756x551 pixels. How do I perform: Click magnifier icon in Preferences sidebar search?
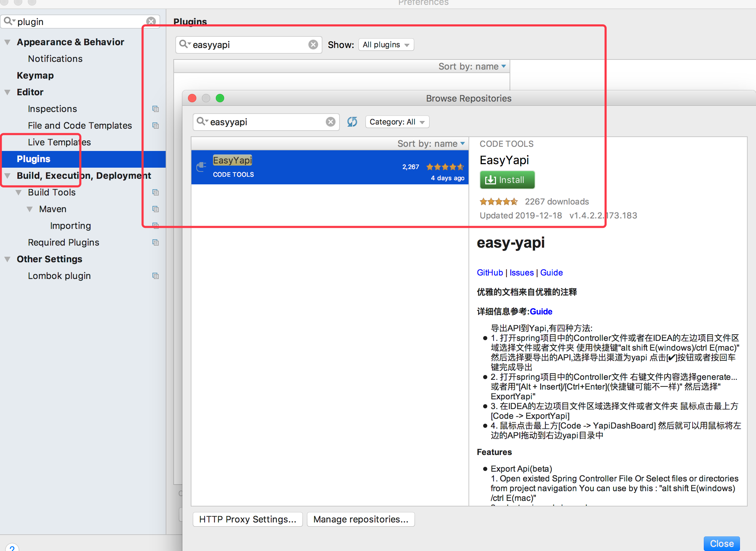click(x=9, y=22)
